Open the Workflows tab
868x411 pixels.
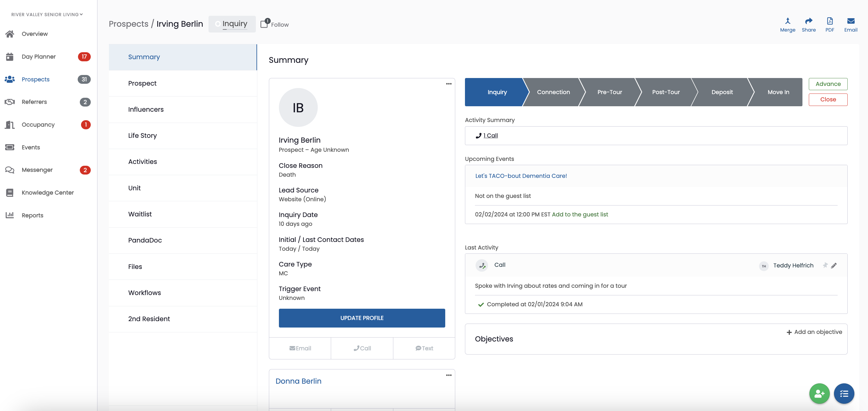[x=183, y=293]
